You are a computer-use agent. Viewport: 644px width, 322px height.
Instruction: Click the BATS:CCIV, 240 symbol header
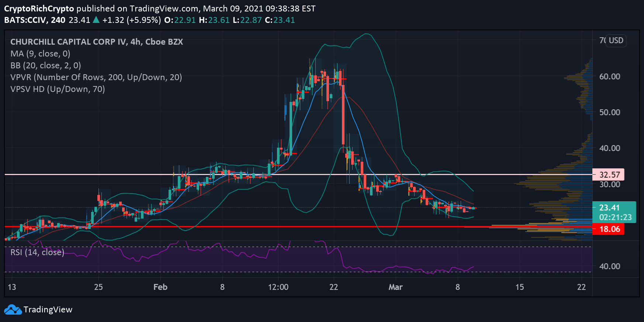[35, 20]
